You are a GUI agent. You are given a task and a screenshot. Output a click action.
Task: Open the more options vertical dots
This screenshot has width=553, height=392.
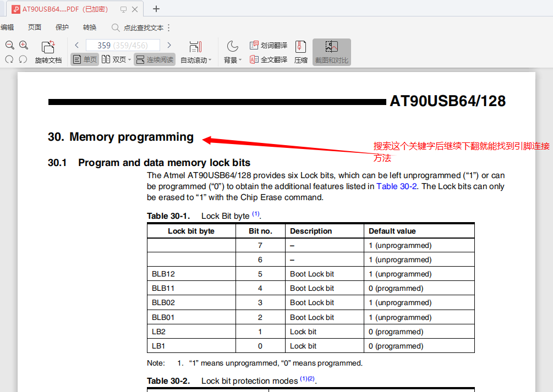click(169, 27)
